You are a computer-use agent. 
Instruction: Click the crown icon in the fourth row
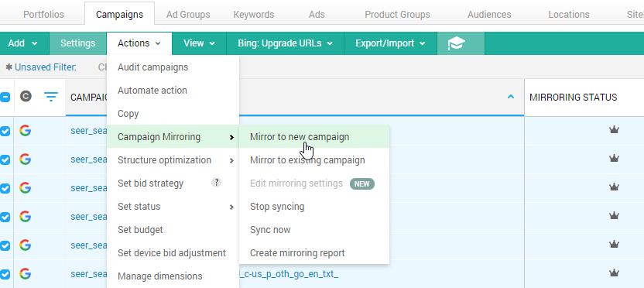(x=614, y=215)
